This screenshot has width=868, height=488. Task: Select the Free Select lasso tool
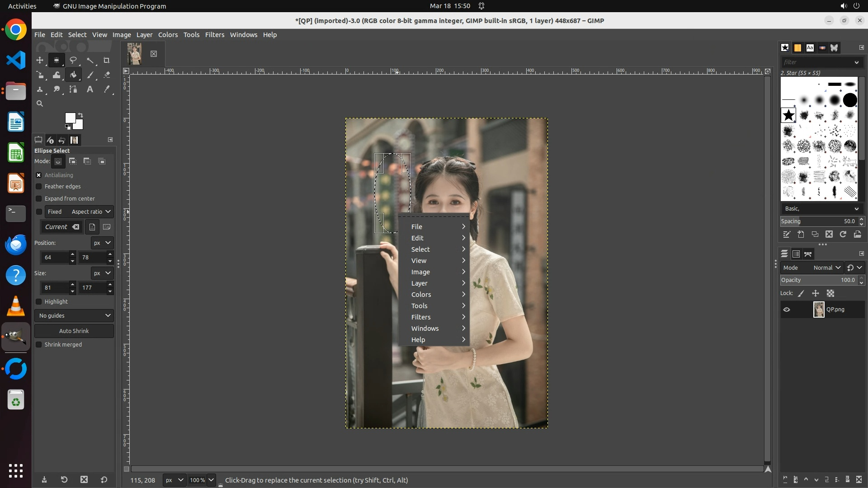pos(73,60)
